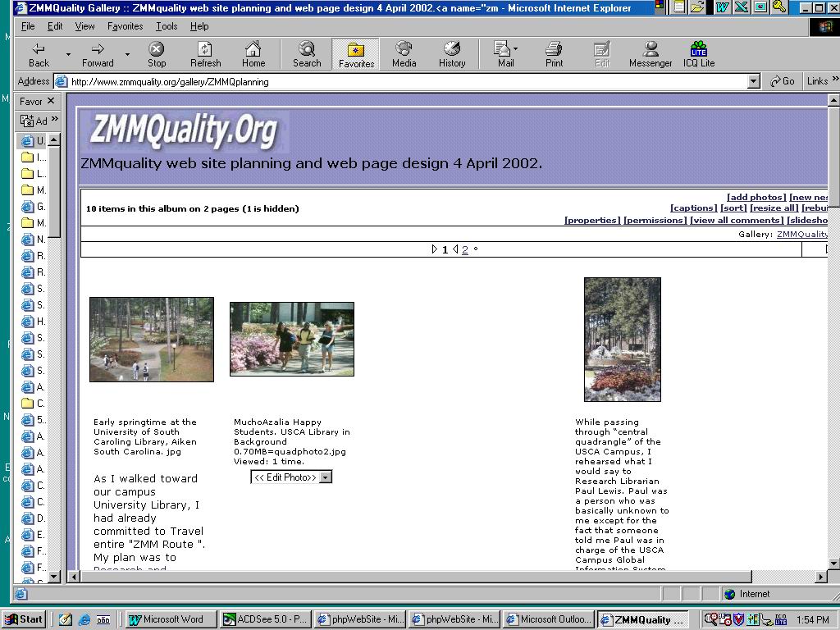Open the Search pane

point(307,55)
